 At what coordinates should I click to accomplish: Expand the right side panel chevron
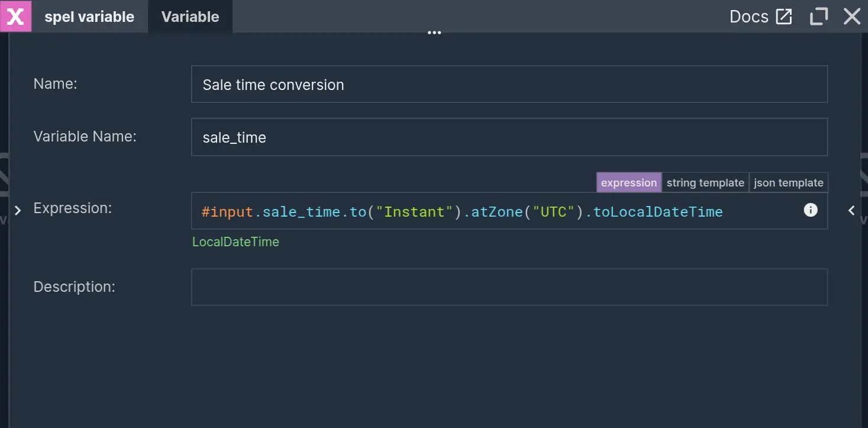851,210
